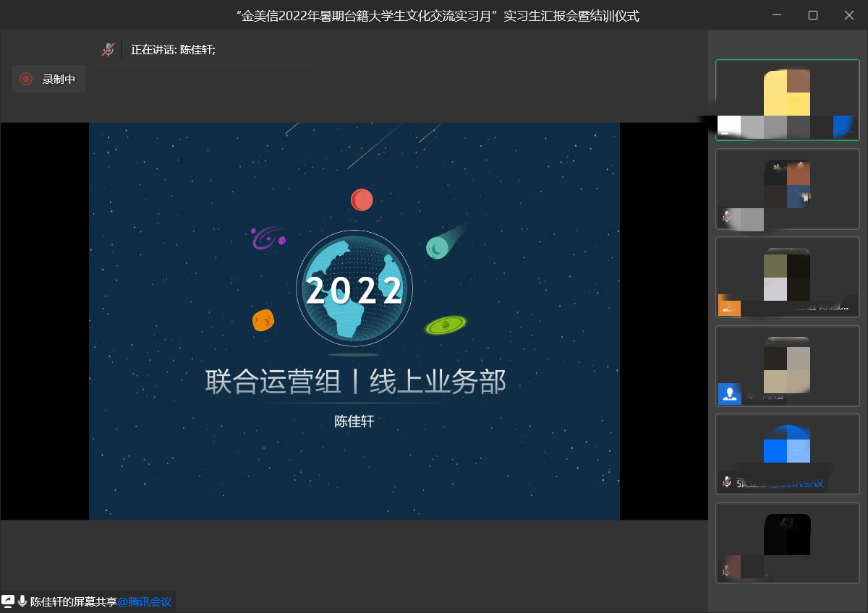This screenshot has height=613, width=868.
Task: Click the muted mic icon on second participant tile
Action: tap(726, 216)
